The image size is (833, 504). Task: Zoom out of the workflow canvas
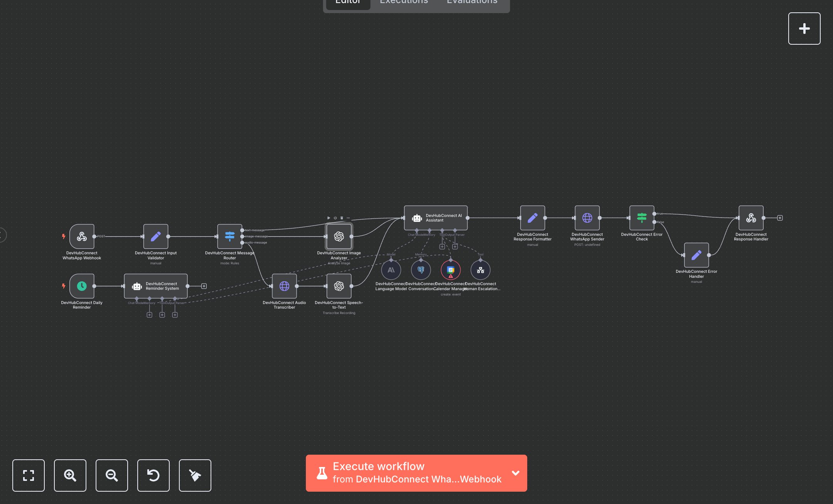click(111, 475)
